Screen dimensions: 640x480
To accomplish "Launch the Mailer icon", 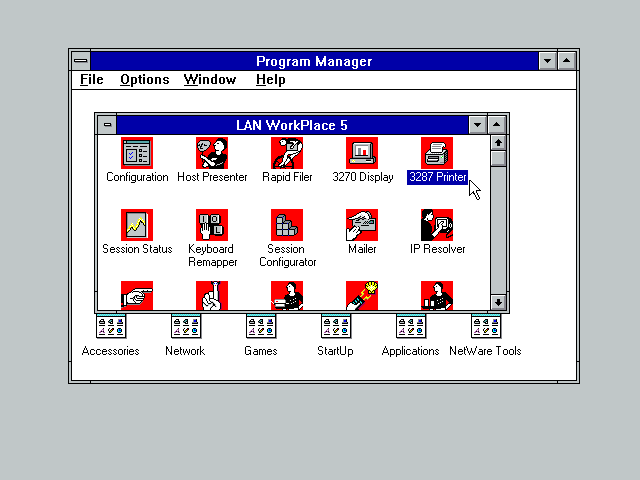I will point(362,225).
